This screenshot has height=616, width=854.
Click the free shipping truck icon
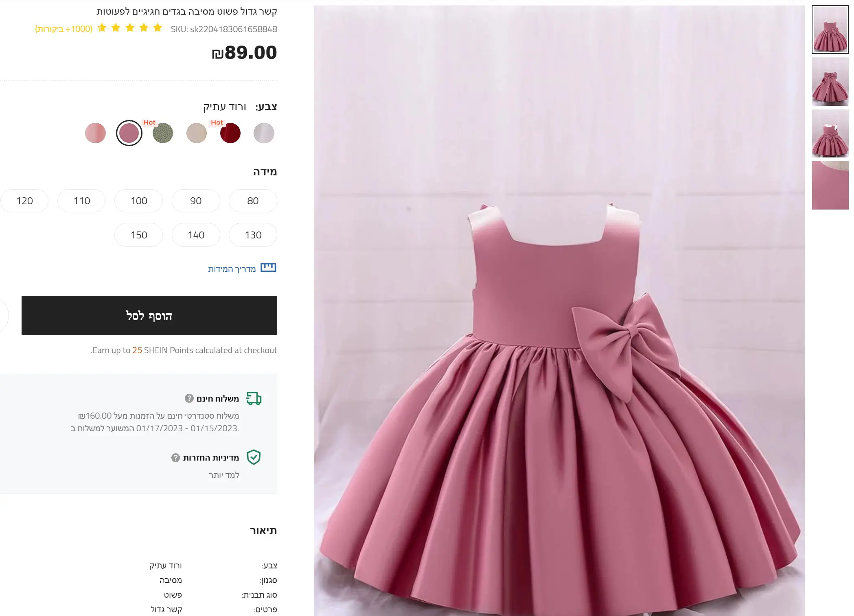tap(254, 398)
